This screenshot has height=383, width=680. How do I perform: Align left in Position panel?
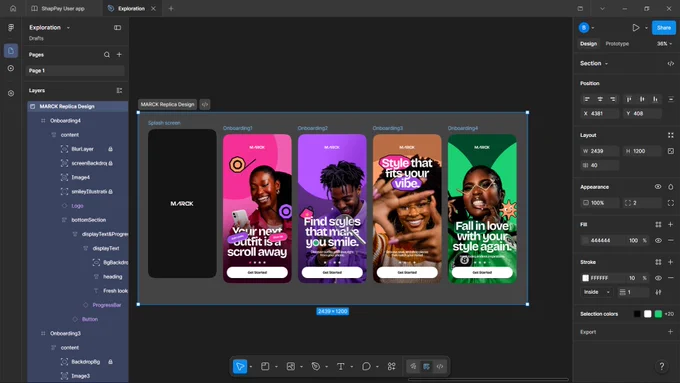(x=587, y=99)
